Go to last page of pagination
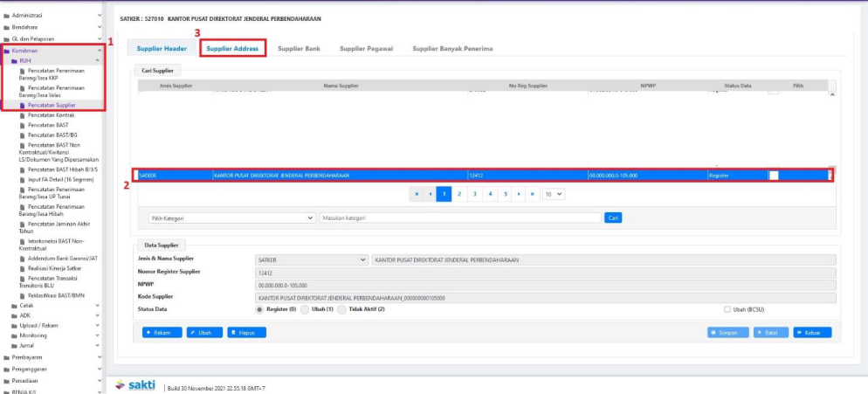868x394 pixels. coord(533,194)
